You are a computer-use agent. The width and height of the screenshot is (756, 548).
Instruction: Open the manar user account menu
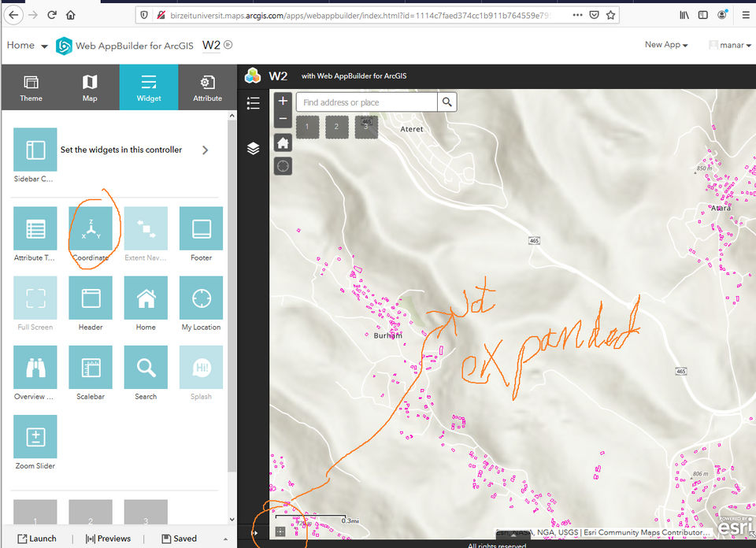point(730,45)
